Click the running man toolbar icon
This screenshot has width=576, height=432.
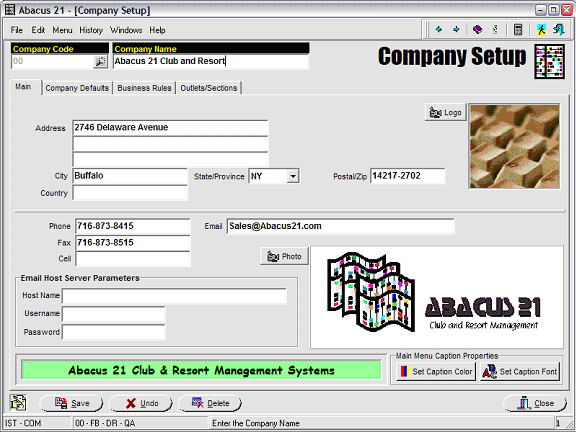[x=541, y=29]
